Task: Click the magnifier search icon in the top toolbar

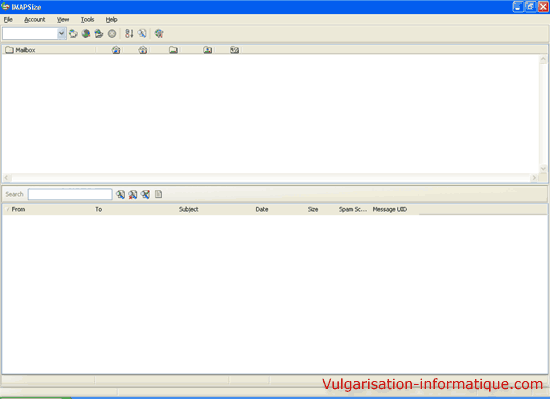Action: click(142, 34)
